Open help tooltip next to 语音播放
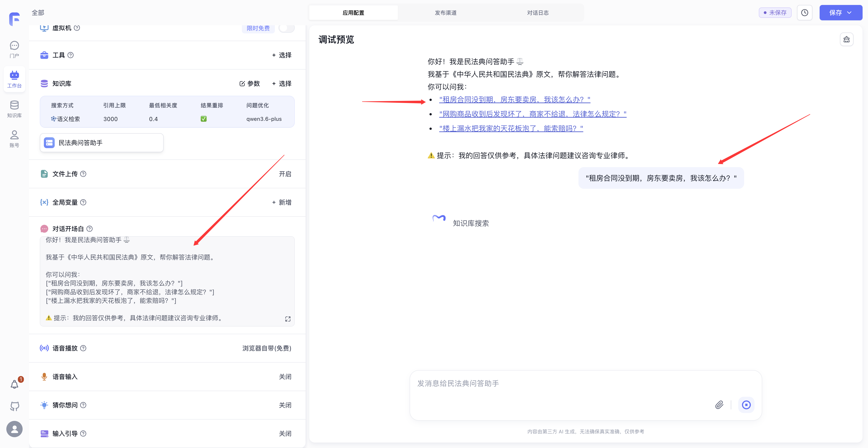Image resolution: width=868 pixels, height=448 pixels. [83, 348]
